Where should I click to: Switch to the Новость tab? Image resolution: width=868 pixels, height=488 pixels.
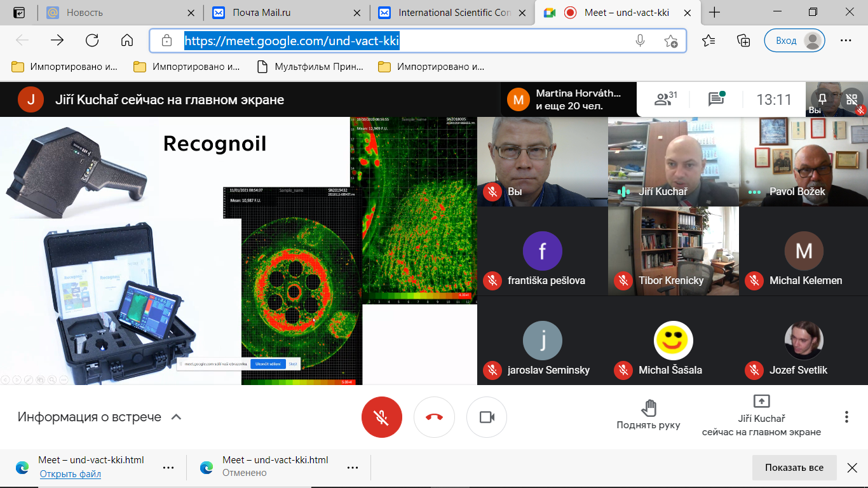pyautogui.click(x=121, y=13)
